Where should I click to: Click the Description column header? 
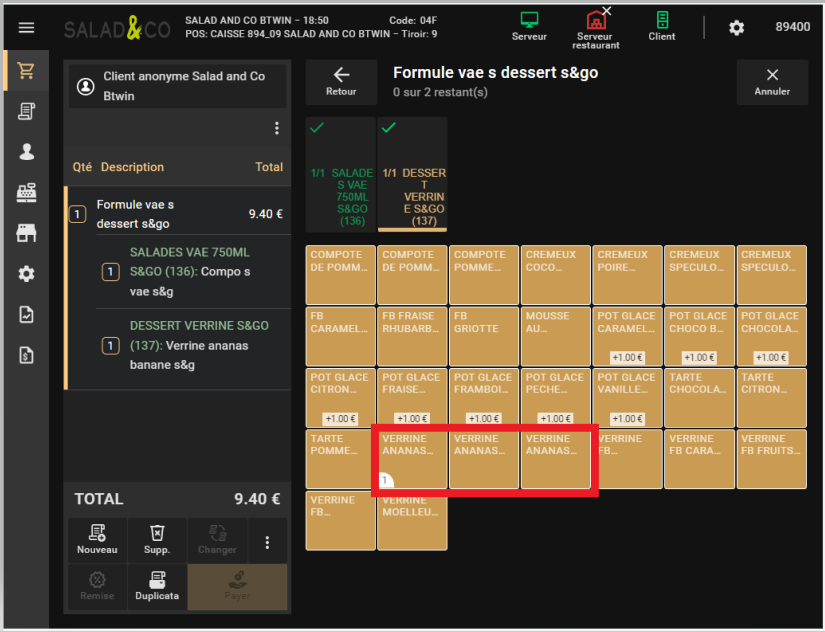(x=133, y=167)
